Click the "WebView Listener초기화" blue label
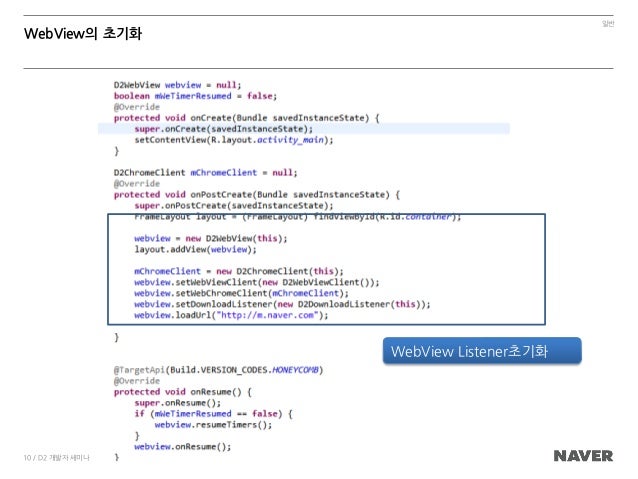This screenshot has height=479, width=638. point(482,351)
